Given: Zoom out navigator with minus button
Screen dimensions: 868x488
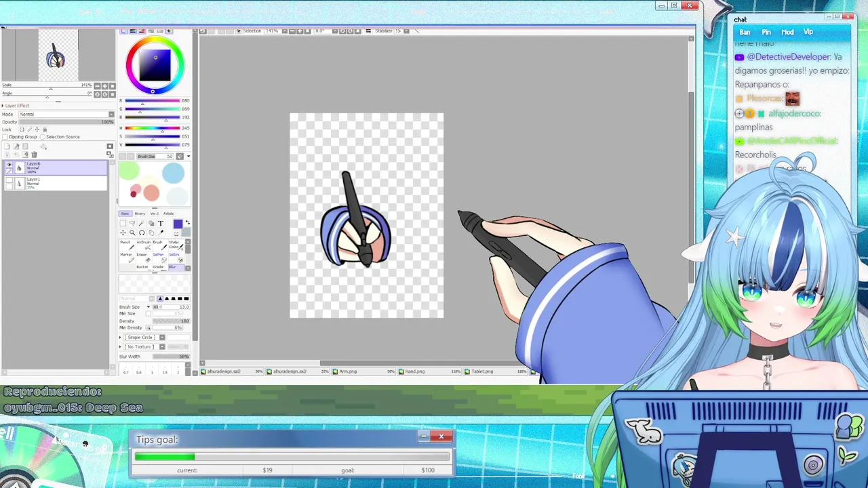Looking at the screenshot, I should point(97,86).
